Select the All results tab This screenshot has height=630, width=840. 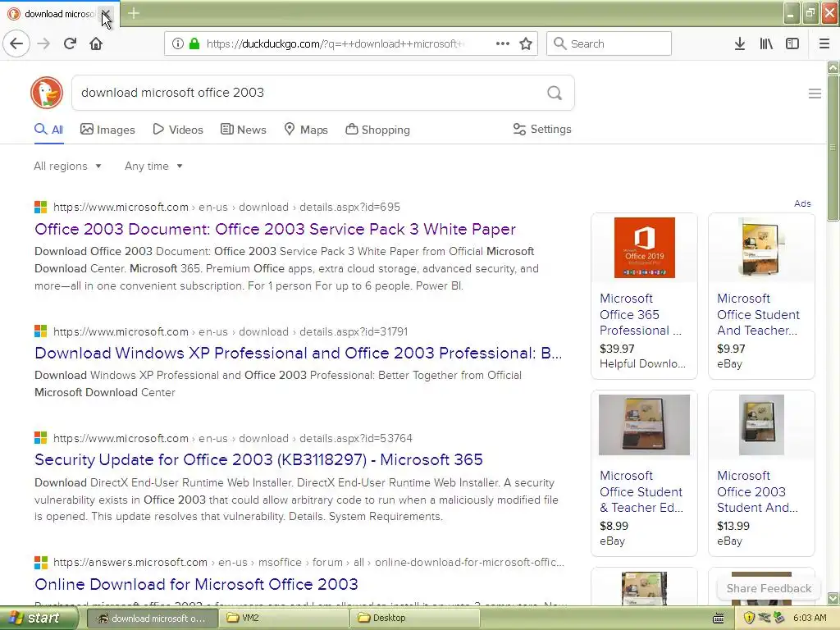(48, 130)
